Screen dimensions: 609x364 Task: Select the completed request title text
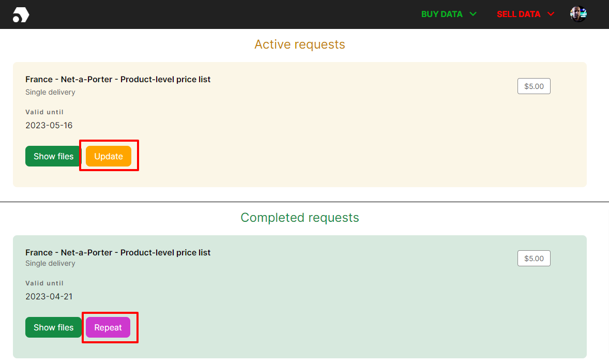pyautogui.click(x=118, y=252)
